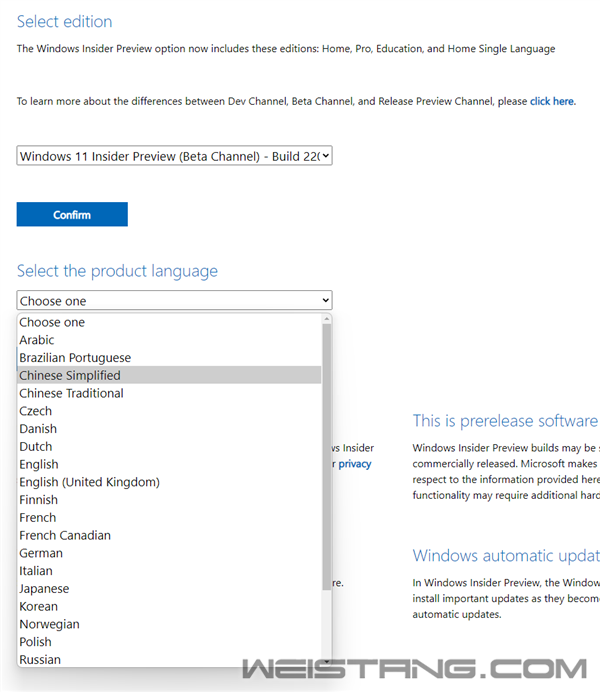Choose French from the dropdown list
The image size is (600, 692).
170,517
